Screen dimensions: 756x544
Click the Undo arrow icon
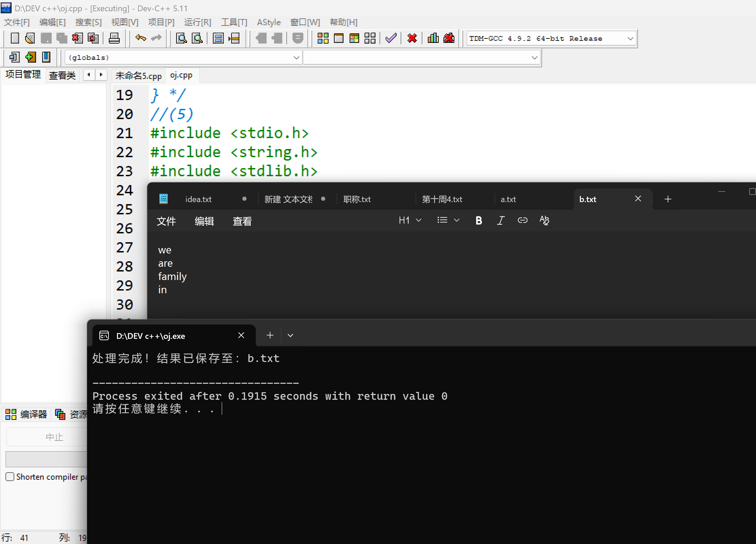point(140,38)
